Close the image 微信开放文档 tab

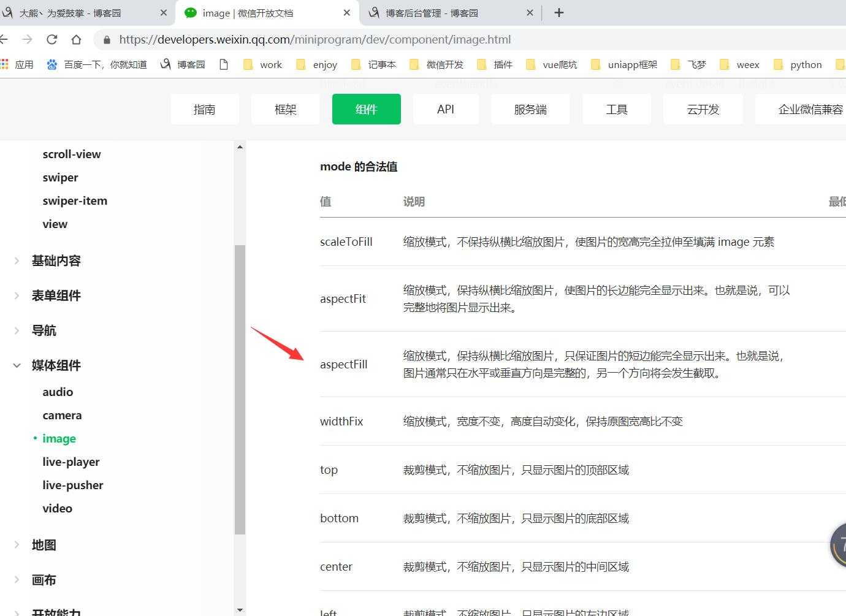(x=347, y=12)
